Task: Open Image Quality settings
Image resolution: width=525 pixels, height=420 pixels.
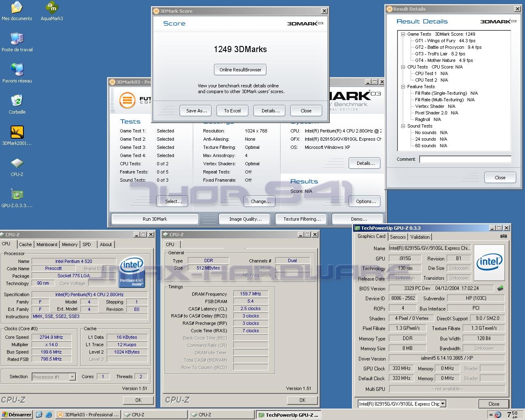Action: point(245,219)
